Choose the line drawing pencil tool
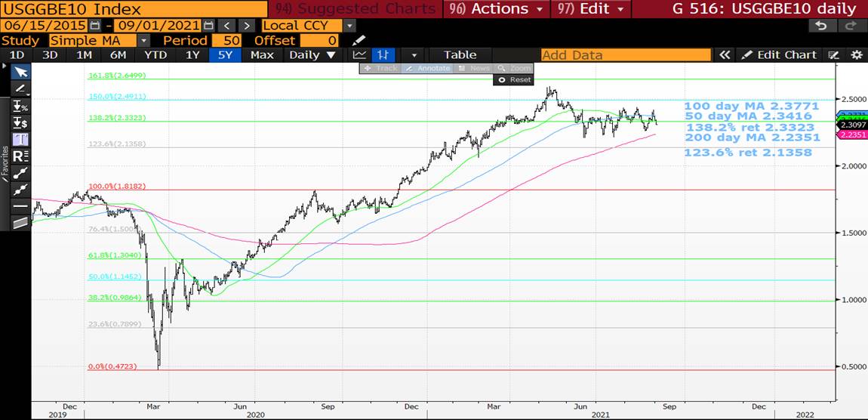Viewport: 868px width, 420px height. click(x=20, y=89)
